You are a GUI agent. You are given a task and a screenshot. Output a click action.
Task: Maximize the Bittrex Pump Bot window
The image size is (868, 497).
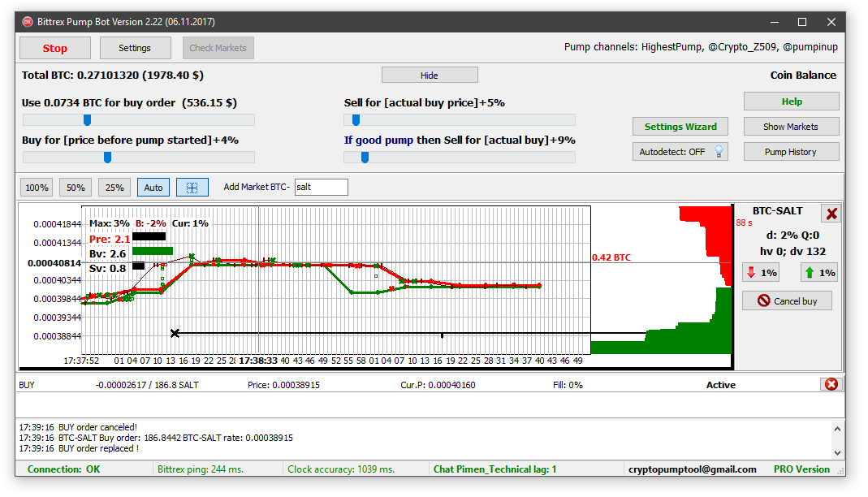(x=802, y=22)
